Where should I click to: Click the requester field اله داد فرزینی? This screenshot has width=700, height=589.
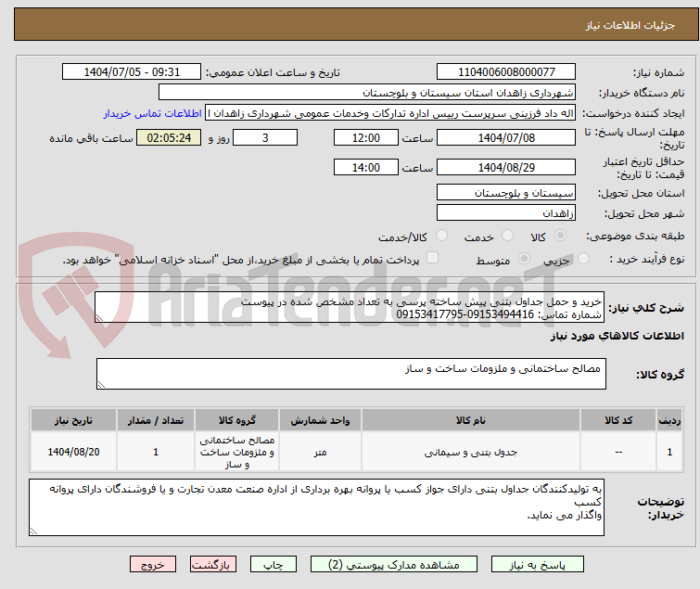(390, 113)
